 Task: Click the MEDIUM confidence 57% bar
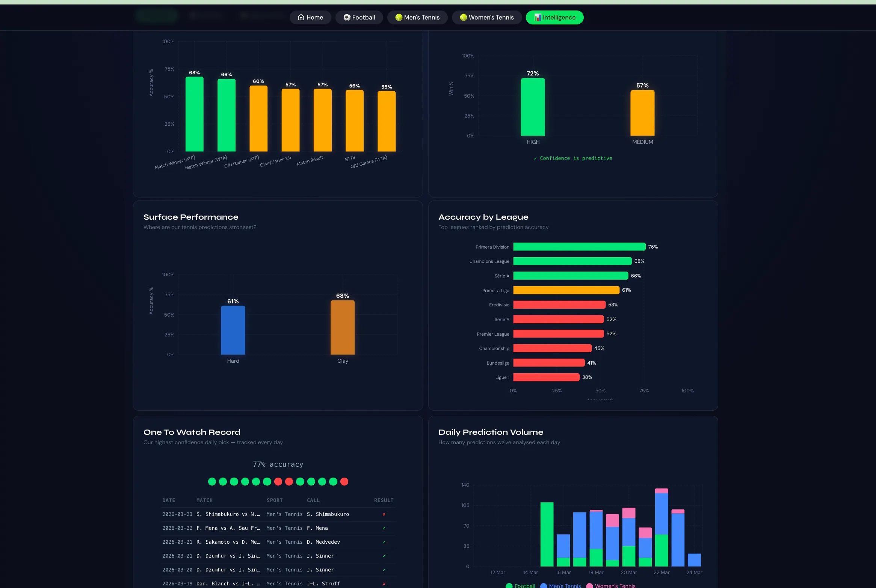click(x=642, y=113)
